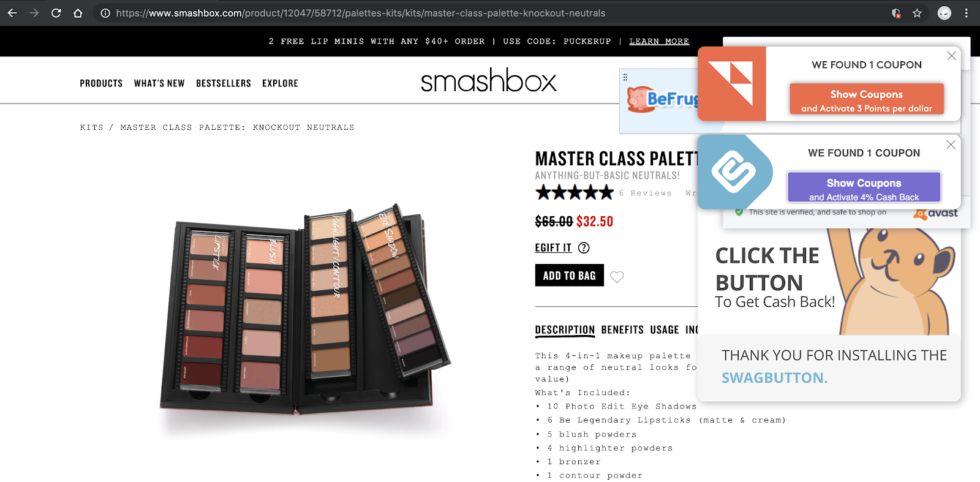Switch to the Usage tab

[x=665, y=330]
